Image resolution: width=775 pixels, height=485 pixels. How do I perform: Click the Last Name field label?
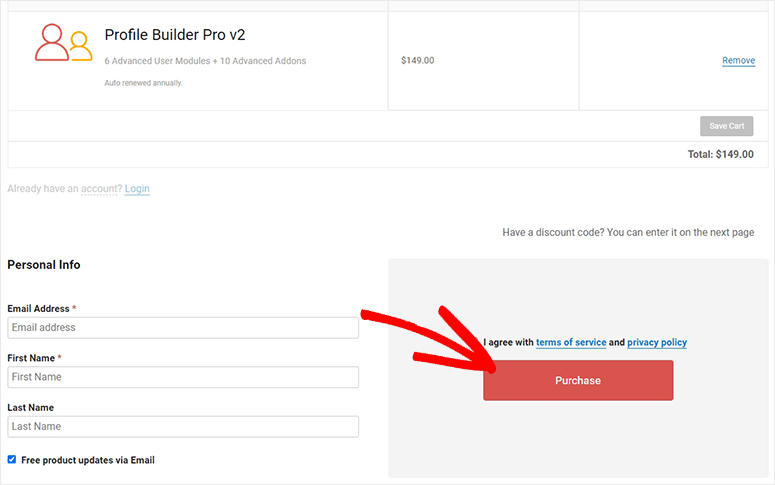(31, 407)
